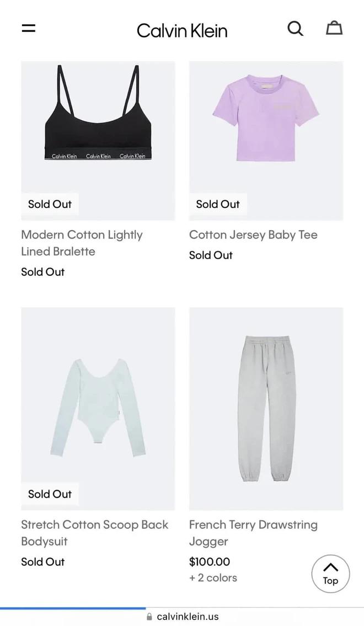The image size is (364, 626).
Task: Tap the Top scroll-up button
Action: 330,573
